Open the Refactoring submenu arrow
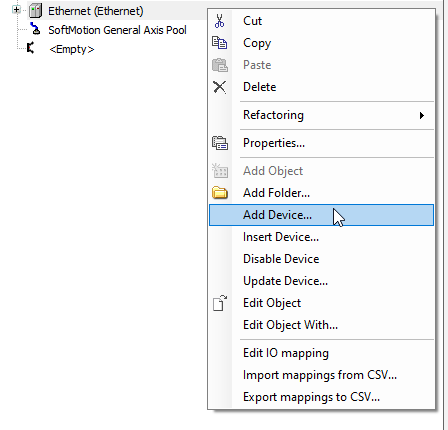The image size is (448, 430). pos(422,115)
